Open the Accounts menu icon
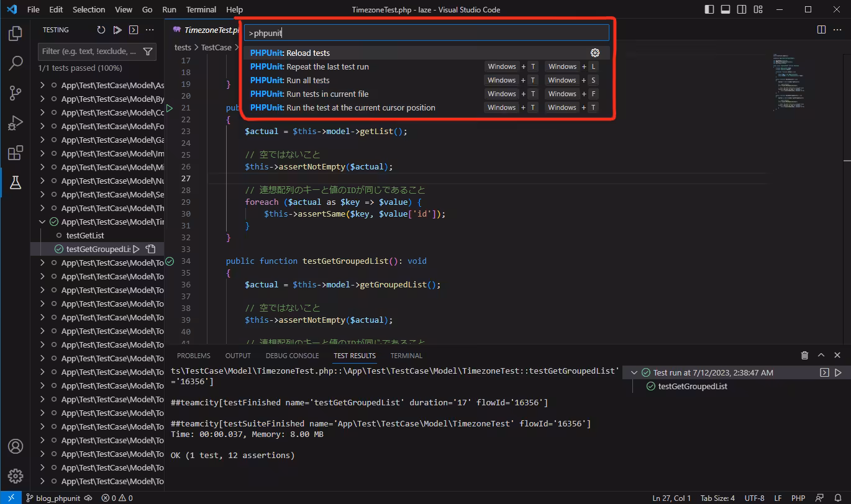 [16, 446]
